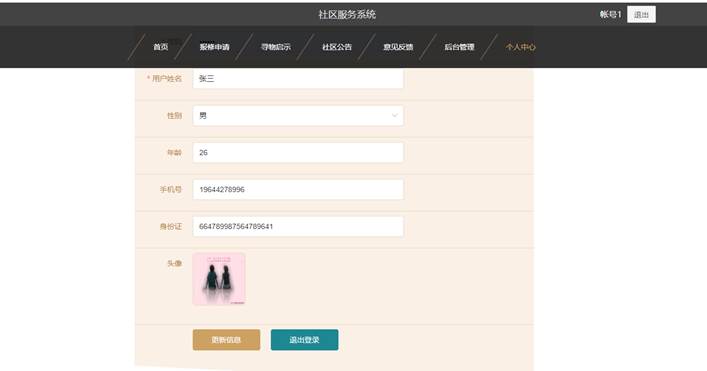Click the 手机号 label
Screen dimensions: 707x371
[171, 189]
